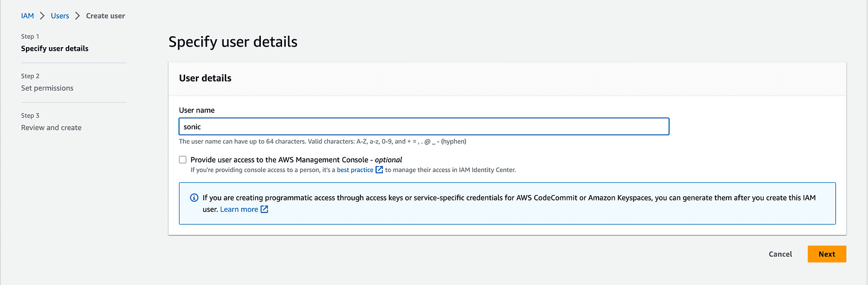The image size is (868, 285).
Task: Focus the User name field containing sonic
Action: pyautogui.click(x=424, y=126)
